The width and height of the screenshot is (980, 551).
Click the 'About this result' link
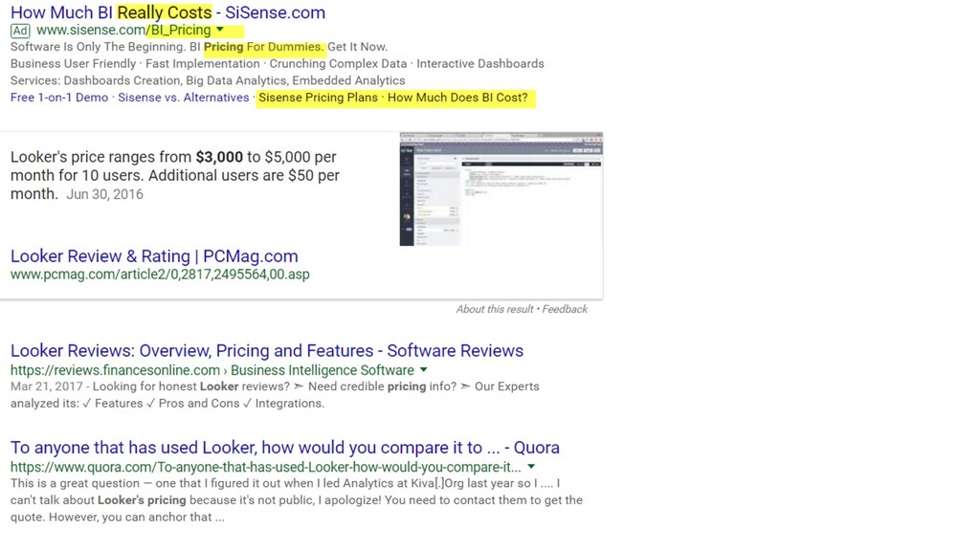(495, 309)
